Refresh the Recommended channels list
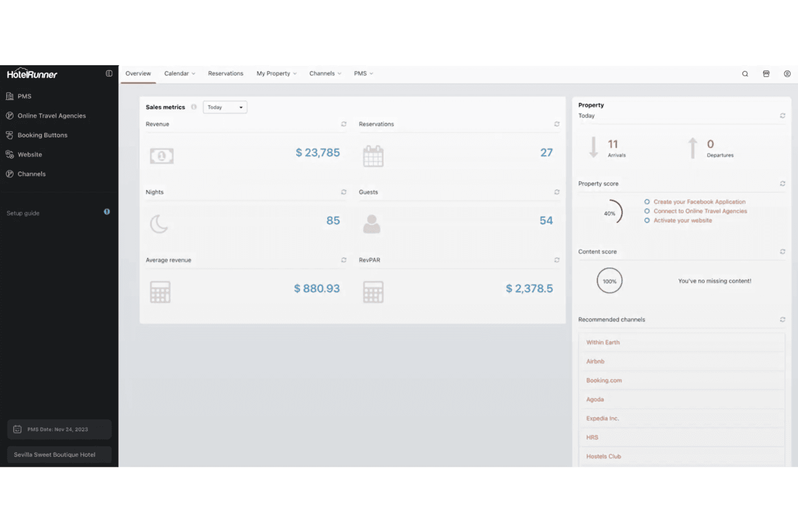The height and width of the screenshot is (532, 798). [782, 320]
